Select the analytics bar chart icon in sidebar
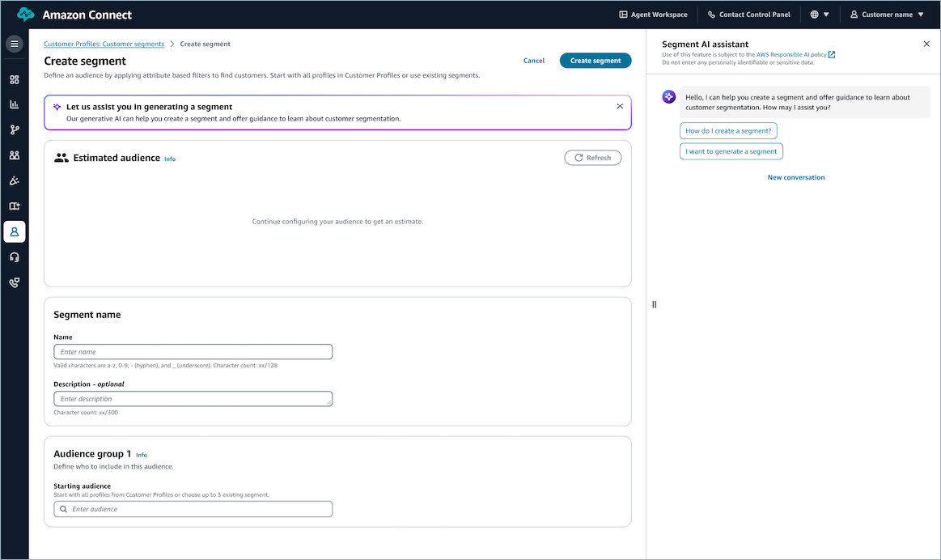 [x=14, y=104]
